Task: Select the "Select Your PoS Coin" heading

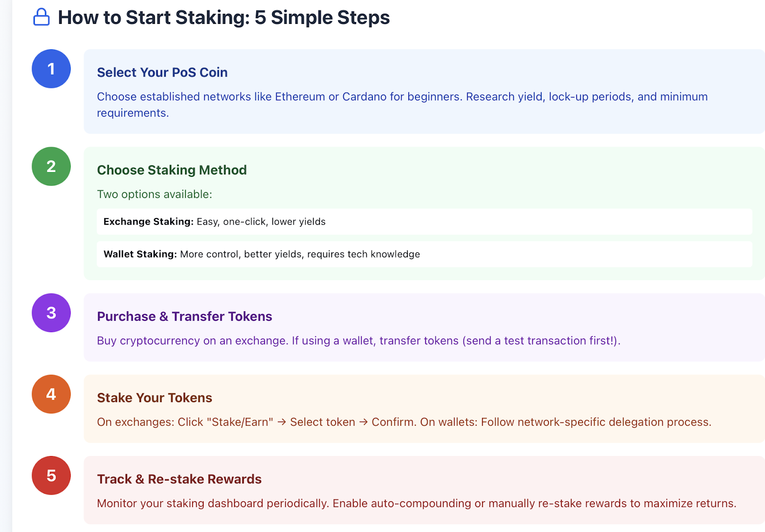Action: [162, 72]
